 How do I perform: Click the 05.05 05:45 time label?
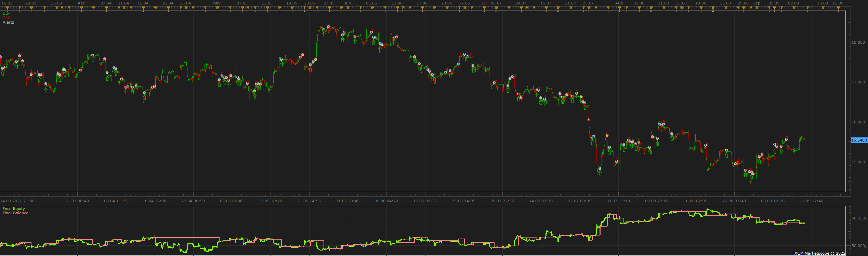pyautogui.click(x=232, y=201)
